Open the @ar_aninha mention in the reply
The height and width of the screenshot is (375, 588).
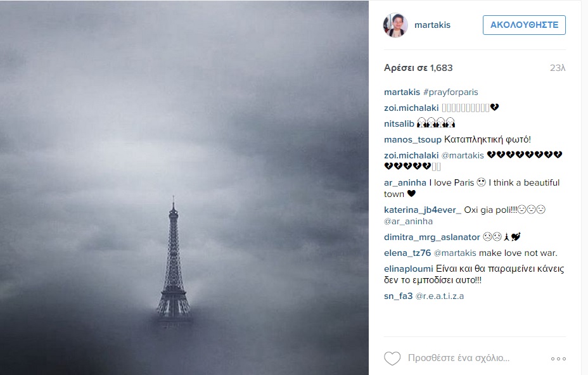[409, 221]
